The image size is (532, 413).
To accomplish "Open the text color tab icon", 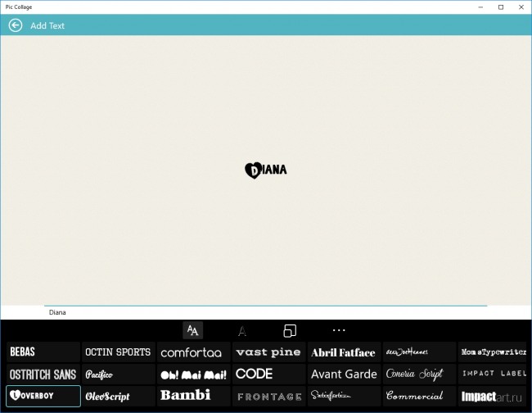I will 241,331.
